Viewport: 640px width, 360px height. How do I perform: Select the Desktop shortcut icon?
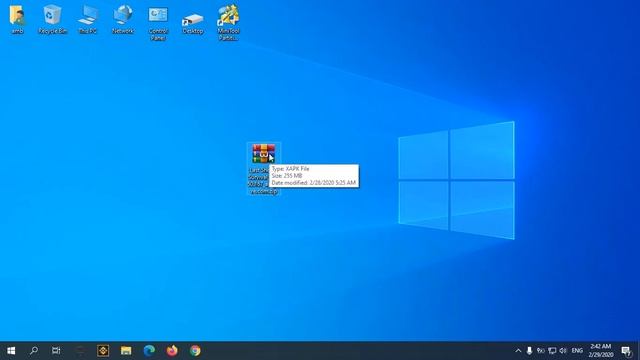pos(193,24)
